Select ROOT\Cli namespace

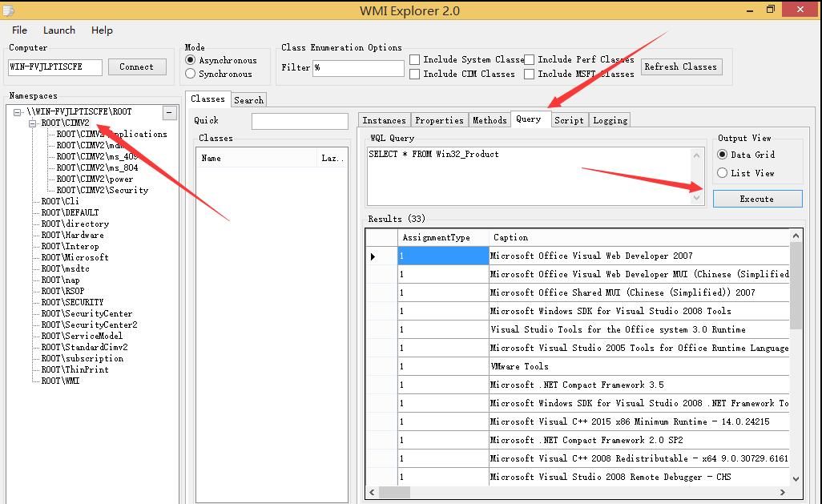[60, 201]
